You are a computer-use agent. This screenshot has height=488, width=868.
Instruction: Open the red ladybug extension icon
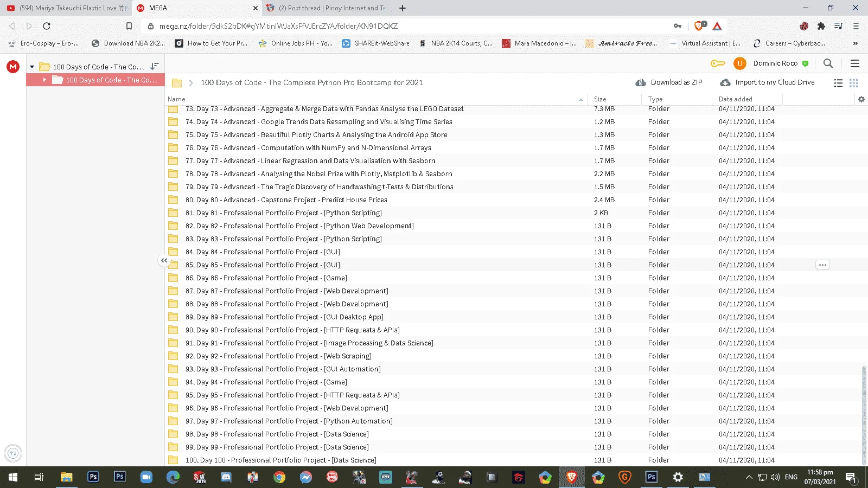[x=804, y=26]
